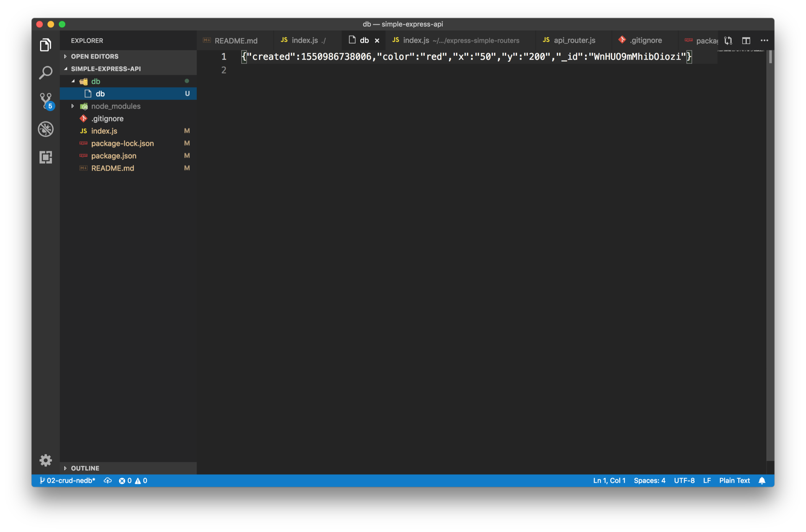Expand the OPEN EDITORS section
The image size is (806, 532).
coord(94,56)
